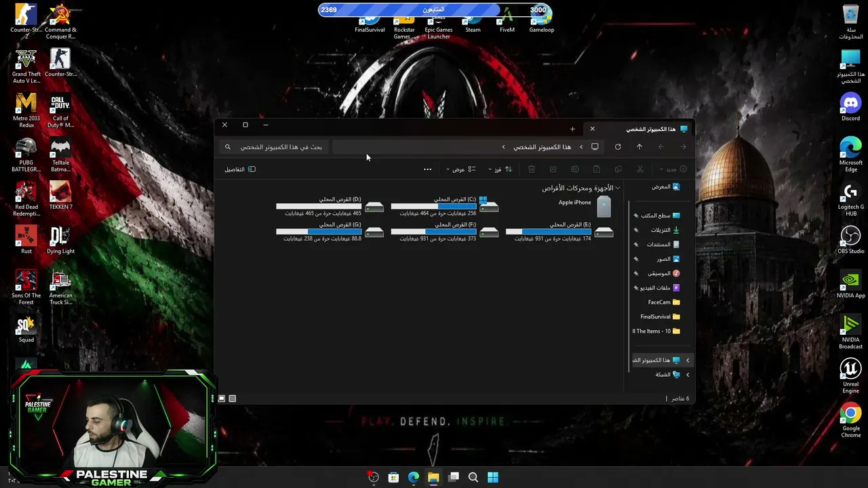Click the Share icon in the toolbar
Screen dimensions: 868x488
coord(553,169)
